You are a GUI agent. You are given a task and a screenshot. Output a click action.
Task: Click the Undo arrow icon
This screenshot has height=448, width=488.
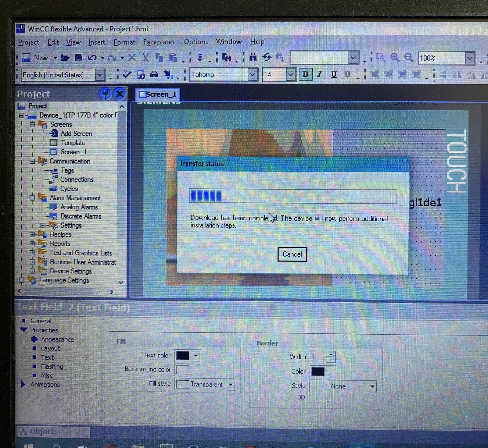(x=92, y=58)
